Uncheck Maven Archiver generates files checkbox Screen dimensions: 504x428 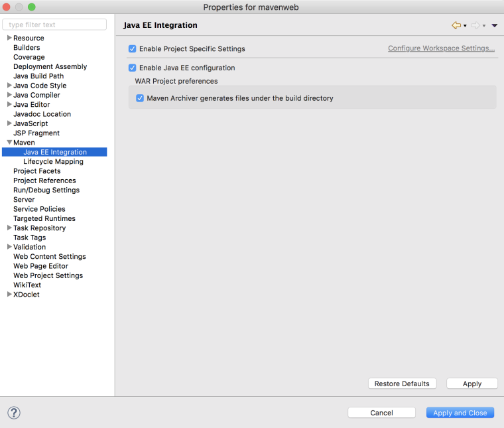coord(140,98)
